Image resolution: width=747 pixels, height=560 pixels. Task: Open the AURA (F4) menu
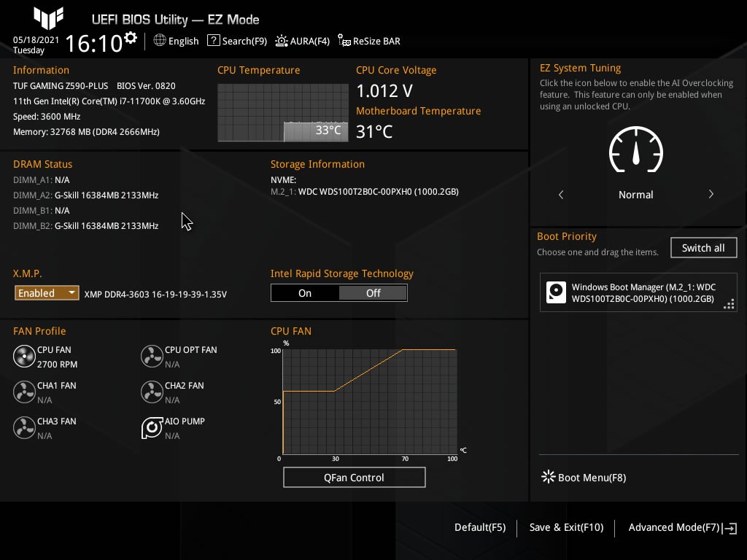click(303, 41)
